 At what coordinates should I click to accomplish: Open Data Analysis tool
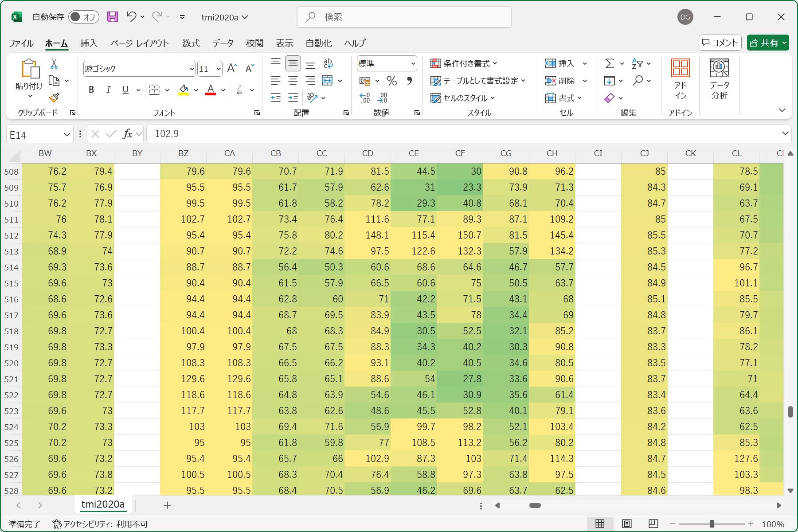pos(719,79)
